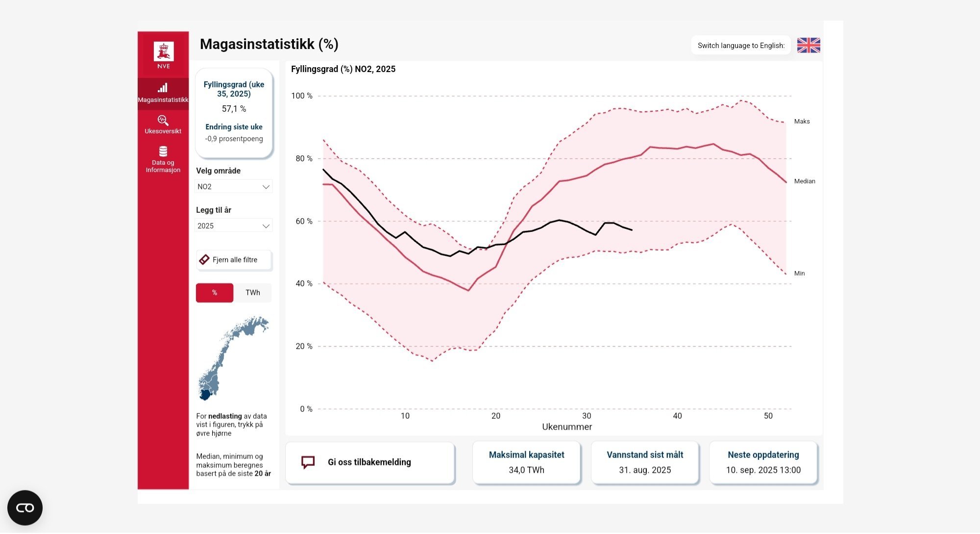Switch units to percent (%)

click(x=215, y=293)
